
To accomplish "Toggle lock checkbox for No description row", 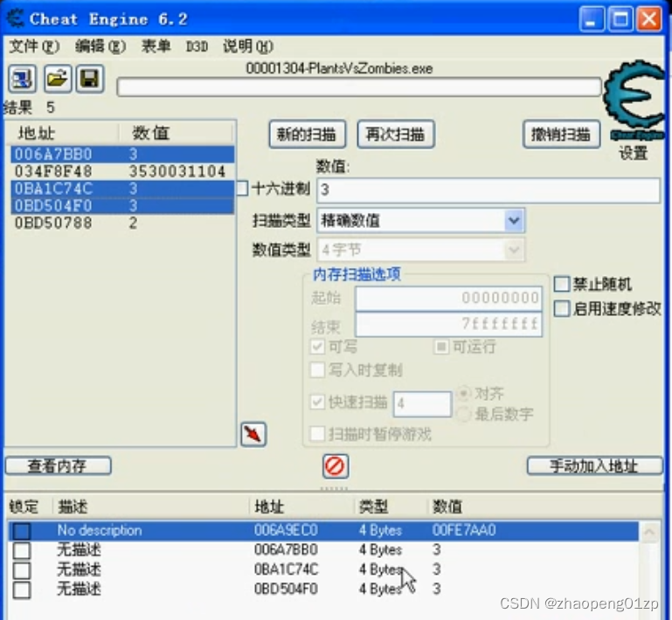I will [22, 531].
